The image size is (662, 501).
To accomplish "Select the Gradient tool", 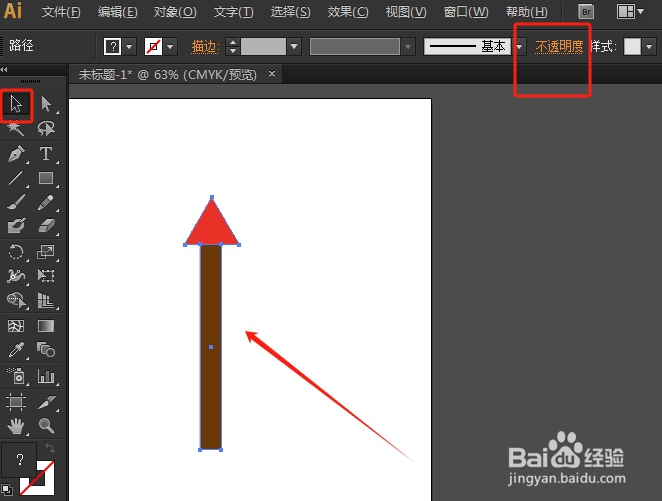I will coord(46,326).
